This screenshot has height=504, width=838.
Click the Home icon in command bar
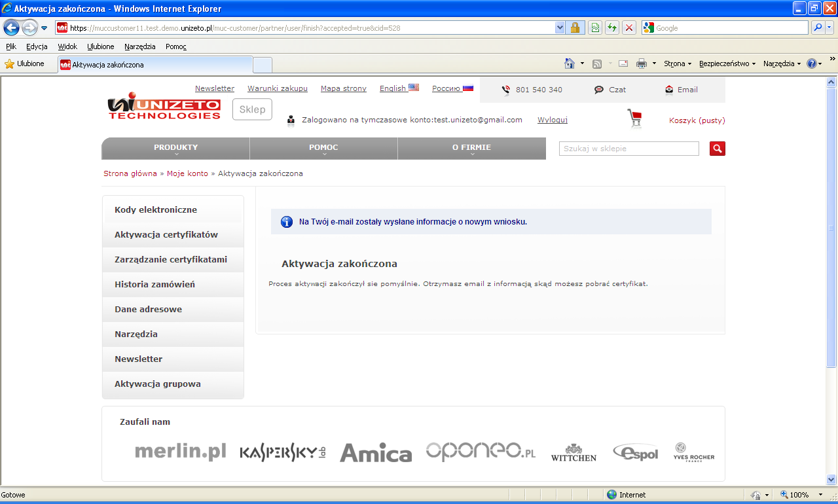pos(570,63)
